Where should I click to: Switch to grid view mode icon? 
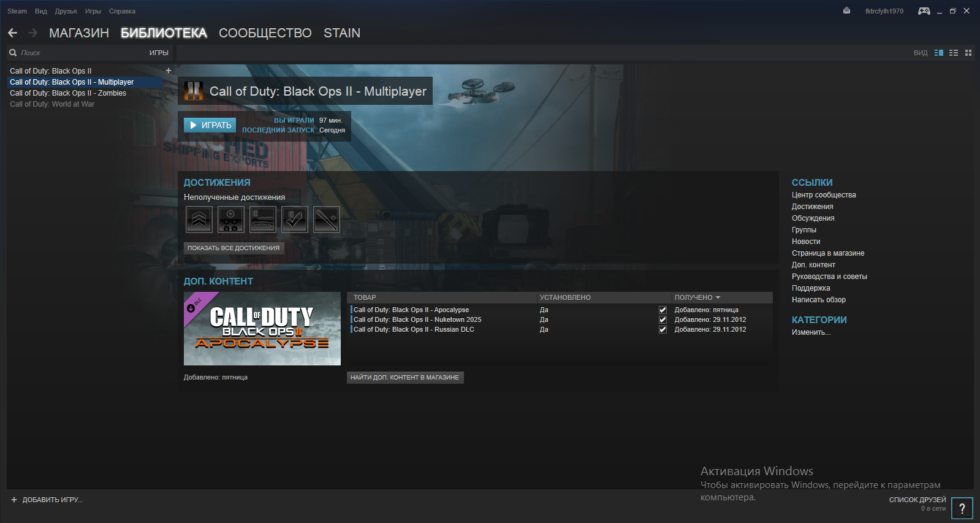click(x=968, y=53)
